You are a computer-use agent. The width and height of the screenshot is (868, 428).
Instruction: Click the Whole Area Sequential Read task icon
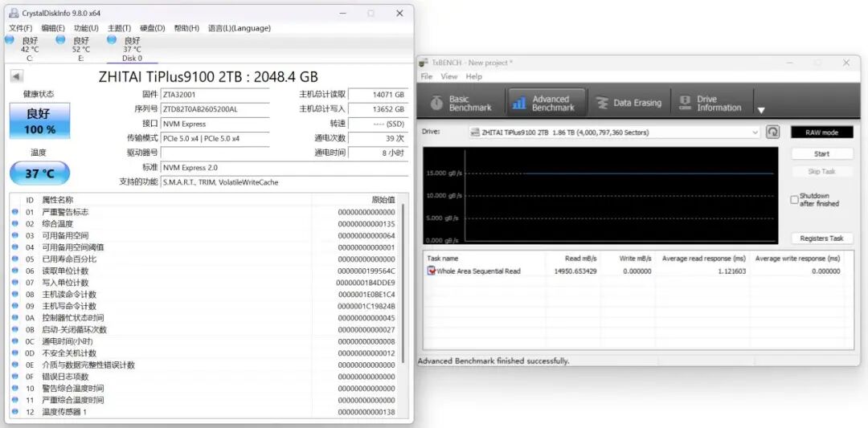432,271
